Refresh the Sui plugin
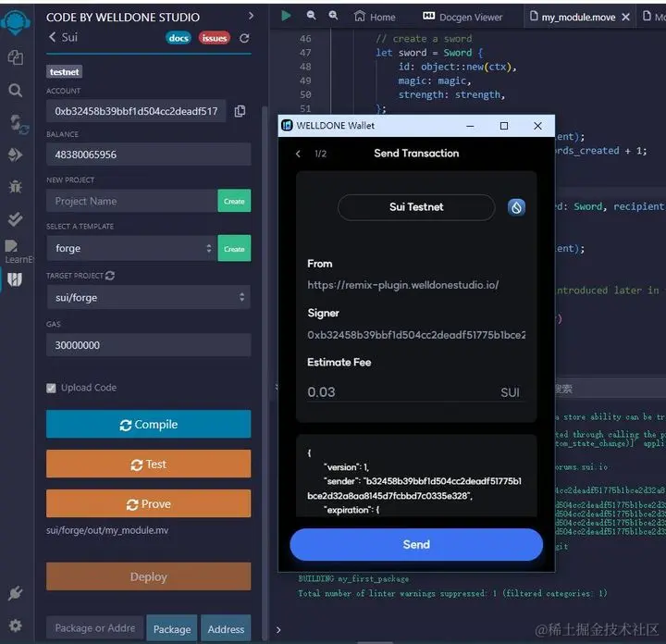 244,39
